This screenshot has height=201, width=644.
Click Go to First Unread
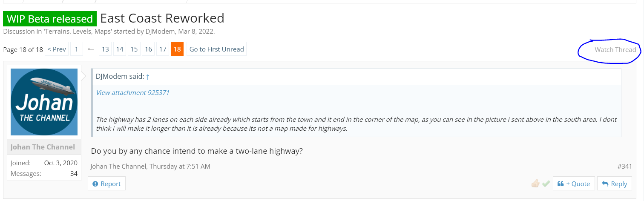pos(216,49)
